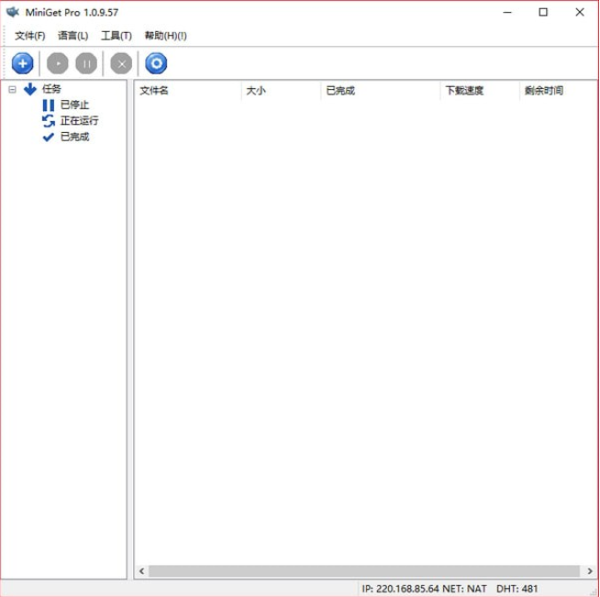Open the 帮助(H) help menu
This screenshot has height=597, width=600.
[x=165, y=36]
